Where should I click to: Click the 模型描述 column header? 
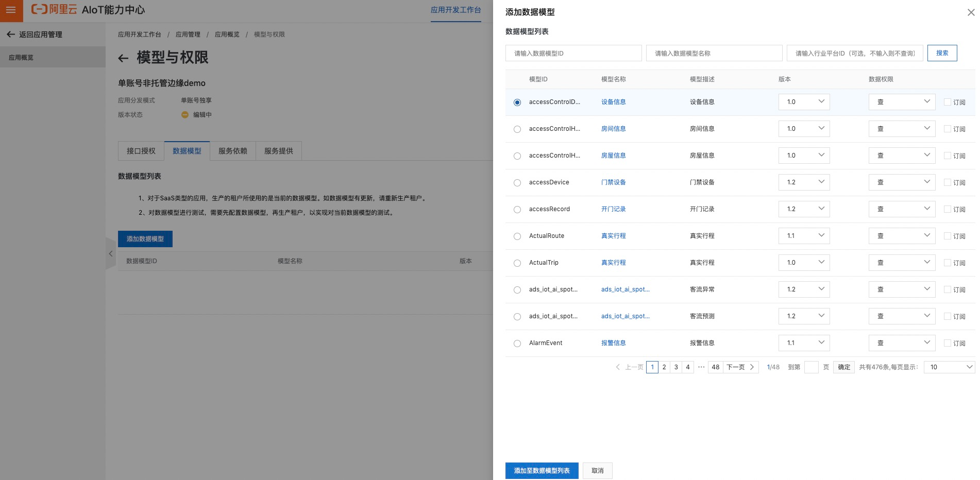pos(702,79)
